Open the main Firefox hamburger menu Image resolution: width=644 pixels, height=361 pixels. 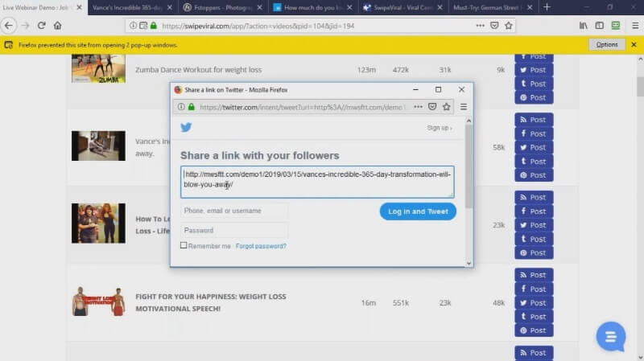[635, 26]
